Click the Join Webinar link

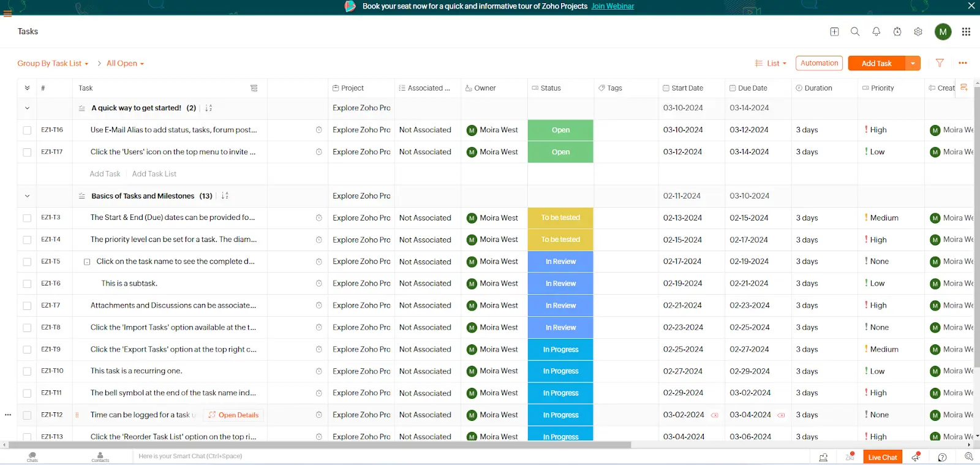point(612,6)
